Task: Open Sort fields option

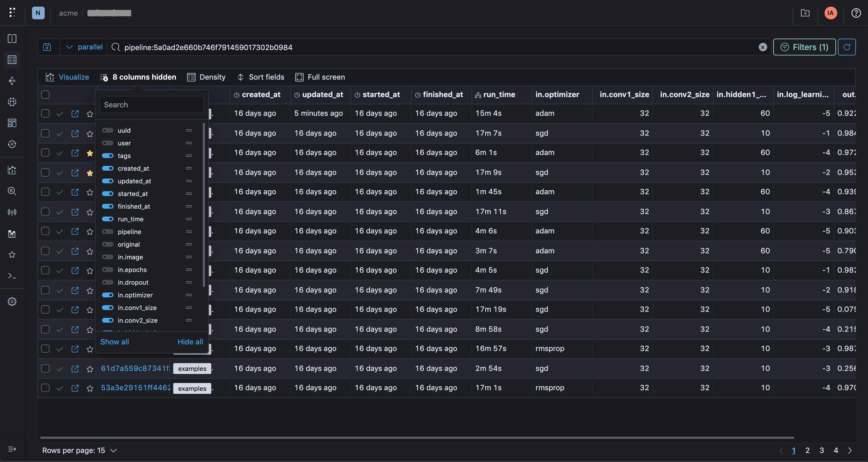Action: point(260,77)
